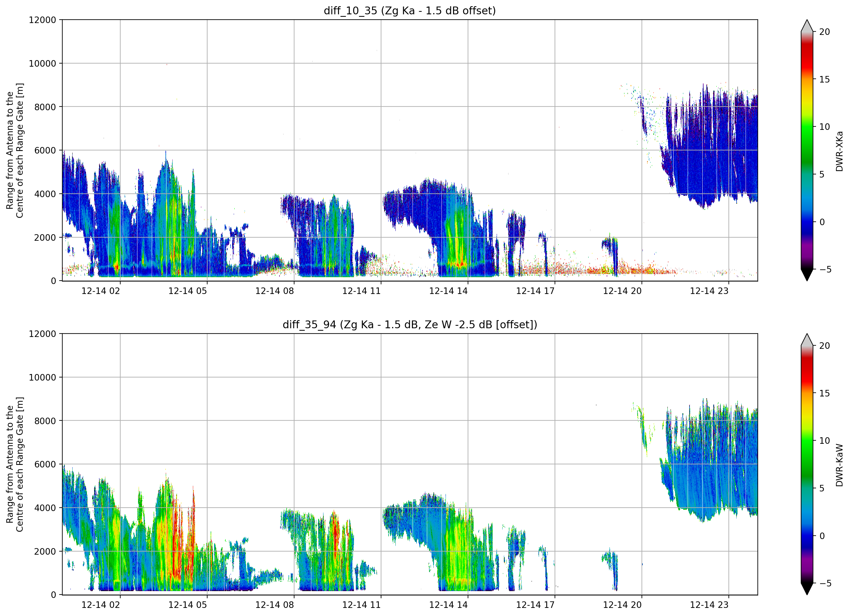Click the black lower arrow of DWR-KaW colorbar
The height and width of the screenshot is (616, 850).
[807, 589]
